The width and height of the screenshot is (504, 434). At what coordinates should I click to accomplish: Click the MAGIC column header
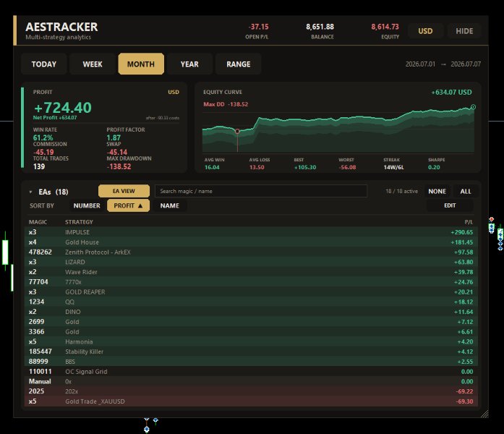click(38, 222)
